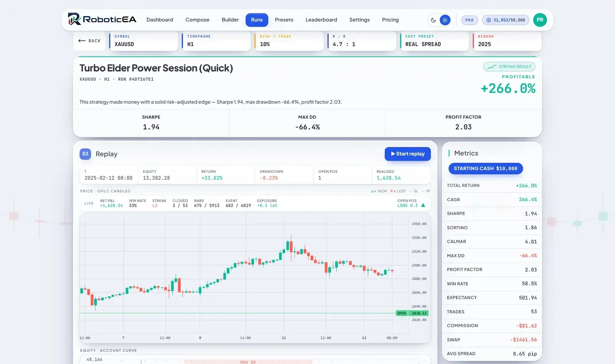Open the Dashboard nav item
This screenshot has height=364, width=615.
[160, 20]
